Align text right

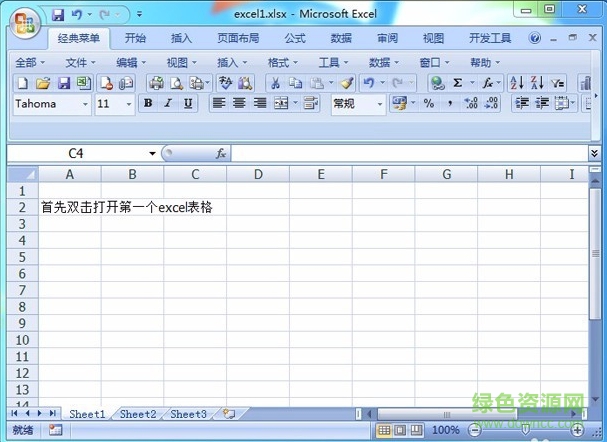(260, 103)
